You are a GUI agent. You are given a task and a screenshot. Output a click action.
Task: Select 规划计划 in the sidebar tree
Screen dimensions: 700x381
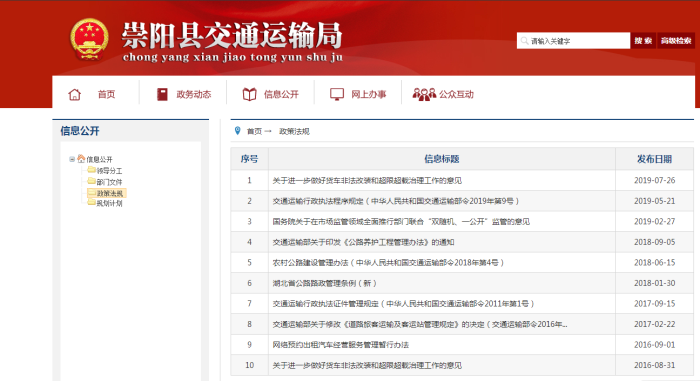point(109,203)
